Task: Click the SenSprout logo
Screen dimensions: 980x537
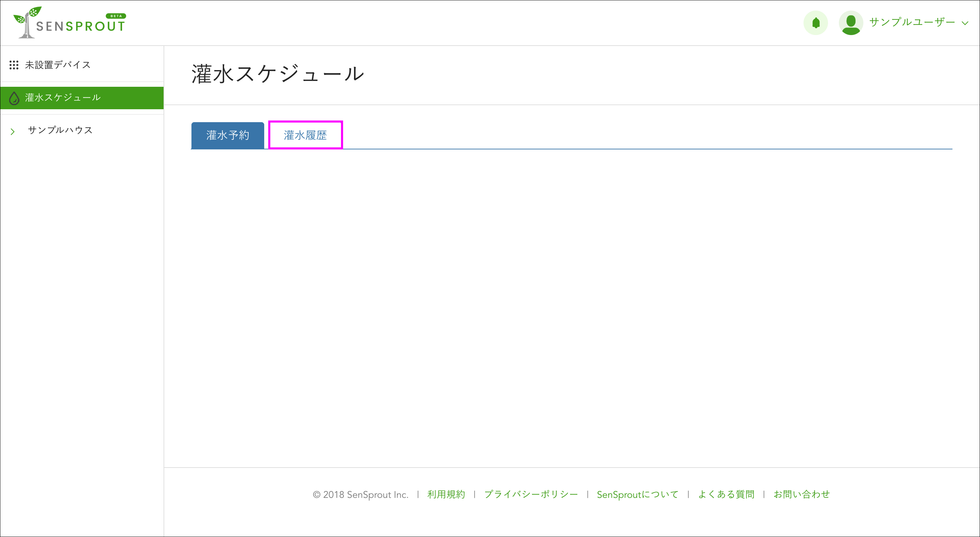Action: tap(69, 22)
